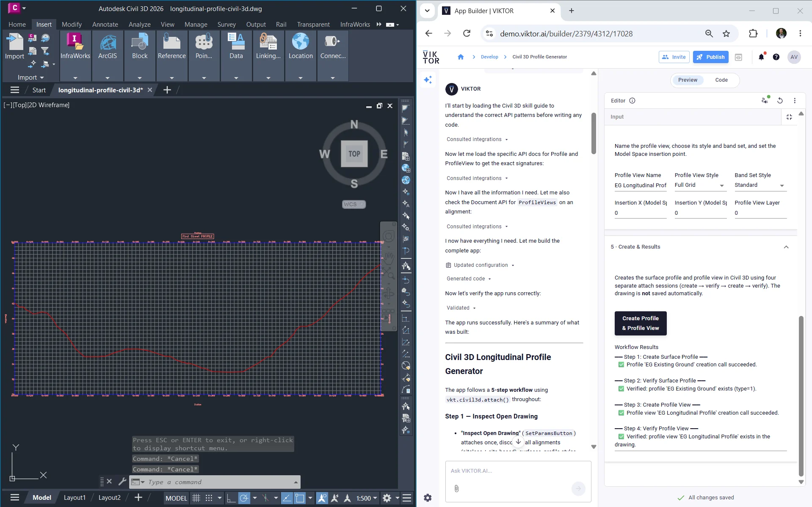
Task: Open VIKTOR notifications bell
Action: [x=761, y=57]
